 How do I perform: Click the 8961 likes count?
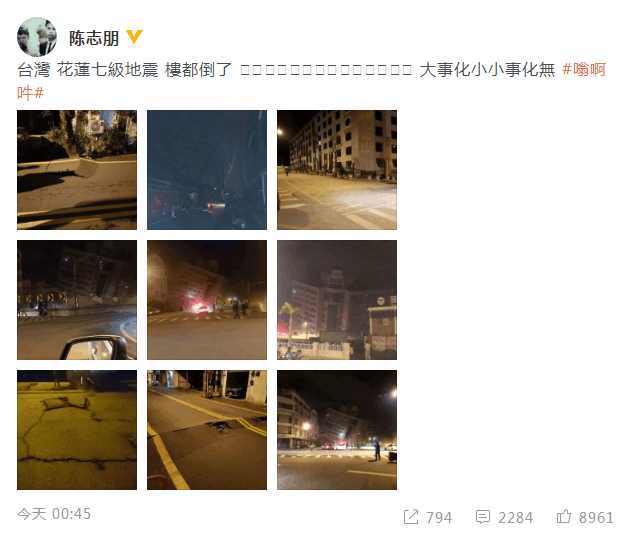(596, 518)
